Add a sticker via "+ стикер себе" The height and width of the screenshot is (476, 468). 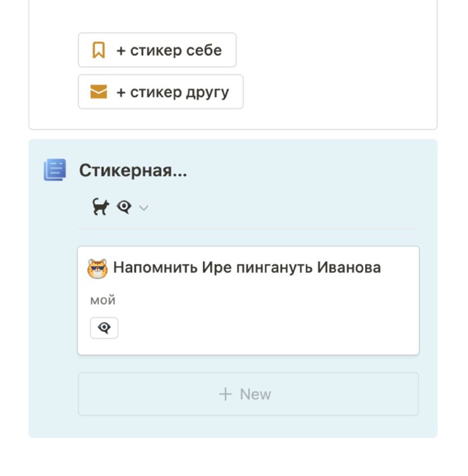(157, 50)
